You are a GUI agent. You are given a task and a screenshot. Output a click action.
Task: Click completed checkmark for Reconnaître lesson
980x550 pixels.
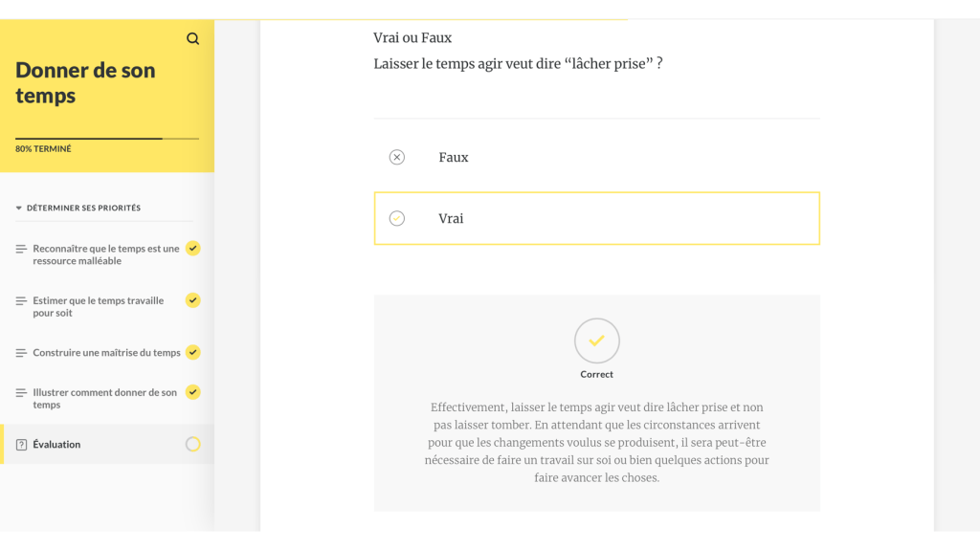pyautogui.click(x=192, y=249)
